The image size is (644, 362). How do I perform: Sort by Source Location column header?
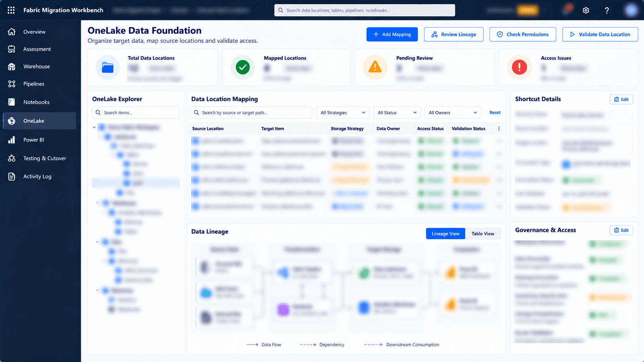[208, 128]
